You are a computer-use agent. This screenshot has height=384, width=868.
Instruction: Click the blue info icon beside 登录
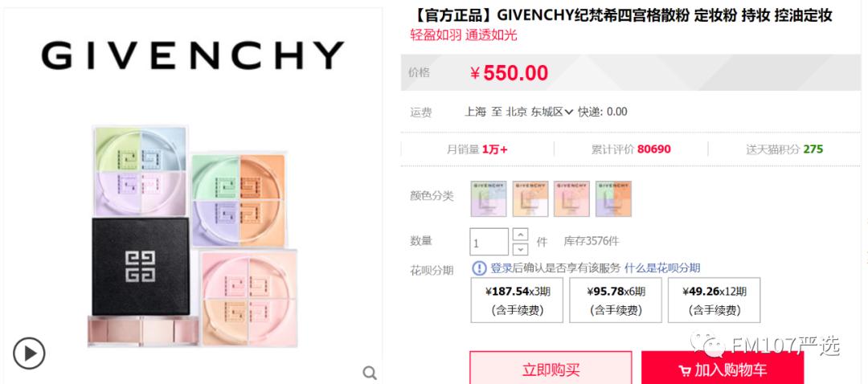479,268
